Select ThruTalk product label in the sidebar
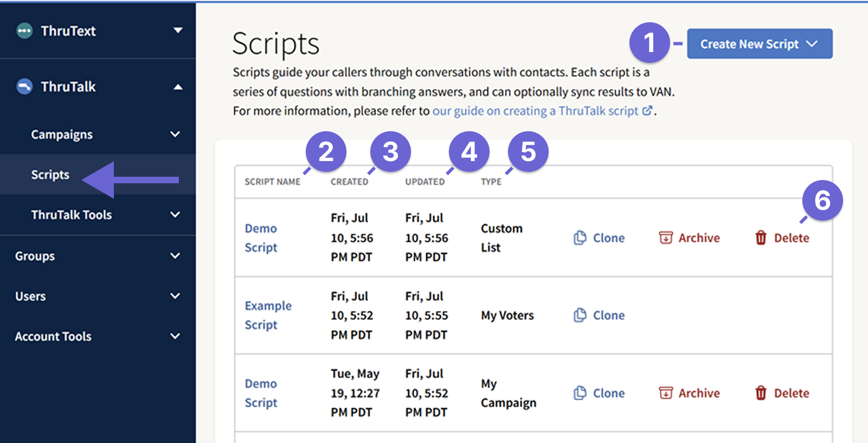The width and height of the screenshot is (868, 443). click(x=68, y=87)
